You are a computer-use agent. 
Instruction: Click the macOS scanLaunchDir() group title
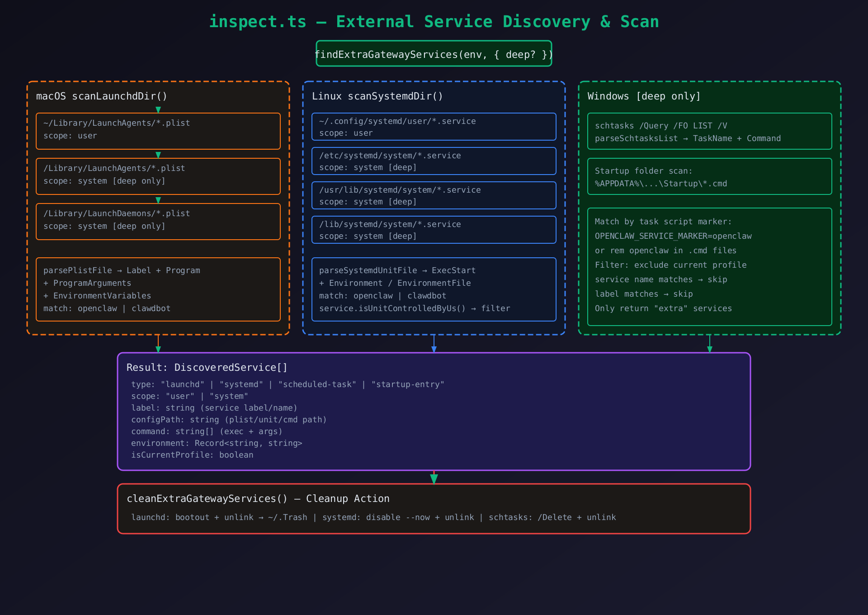pyautogui.click(x=102, y=96)
